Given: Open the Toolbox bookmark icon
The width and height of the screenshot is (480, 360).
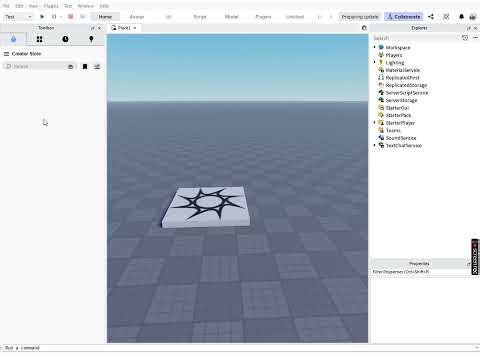Looking at the screenshot, I should (85, 67).
